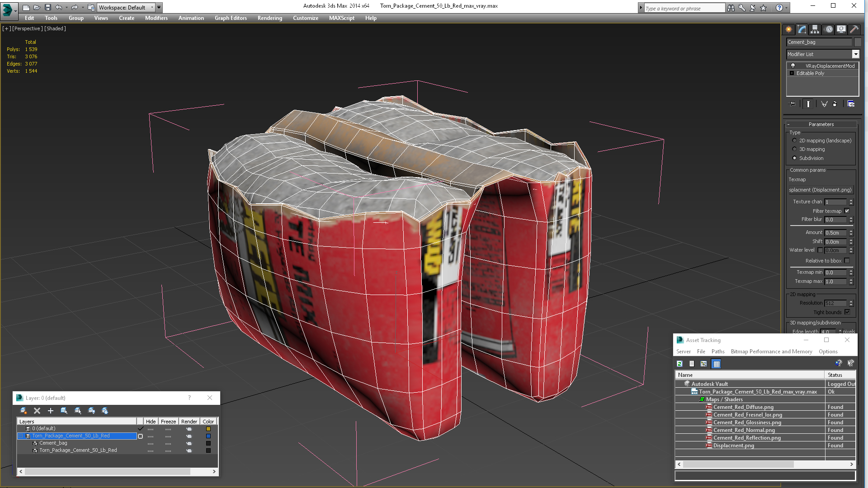Collapse the Torn_Package_Cement_50_Lb_Red layer tree
Screen dimensions: 868x488
[x=20, y=436]
